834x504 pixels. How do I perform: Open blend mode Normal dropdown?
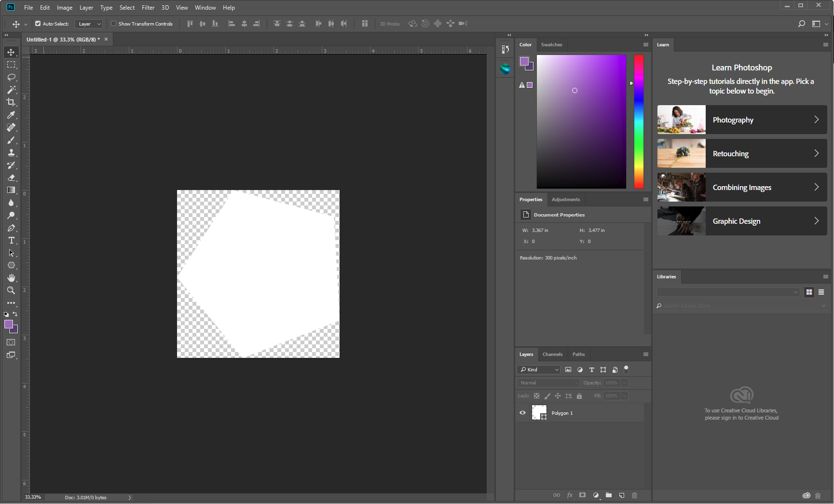[548, 383]
